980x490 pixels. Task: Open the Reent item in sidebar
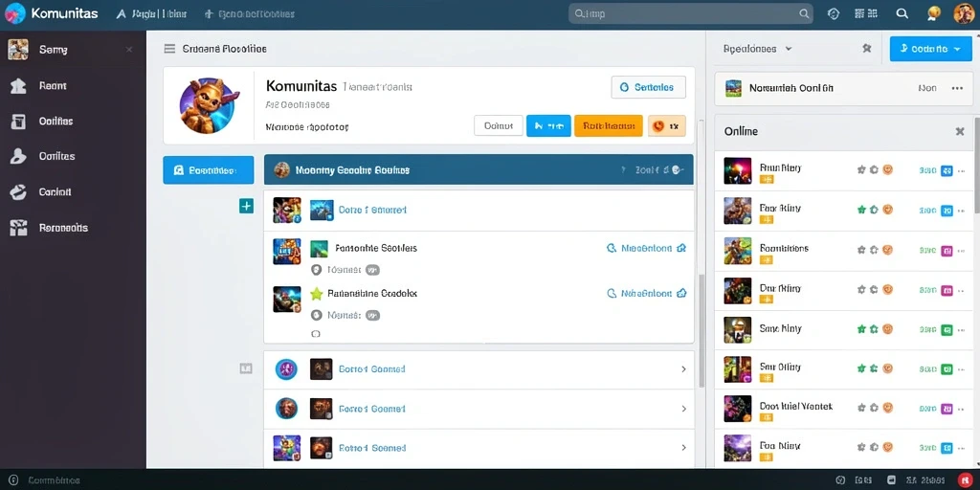tap(73, 85)
